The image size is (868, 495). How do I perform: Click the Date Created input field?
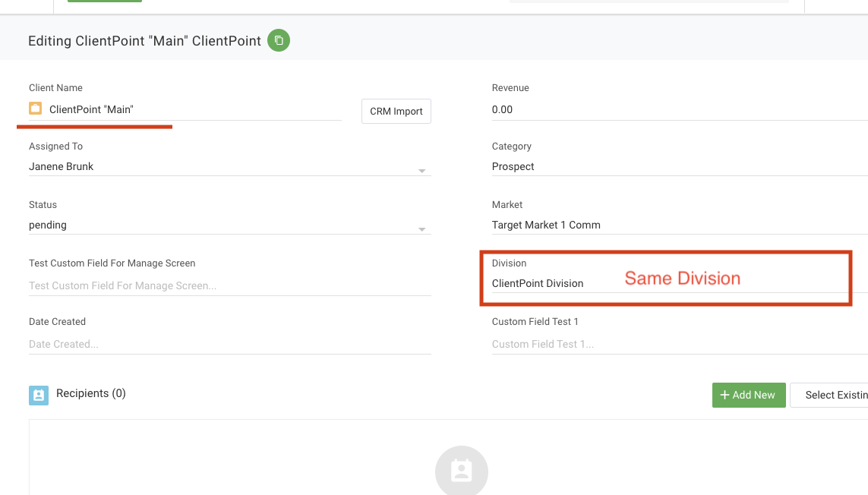coord(230,345)
